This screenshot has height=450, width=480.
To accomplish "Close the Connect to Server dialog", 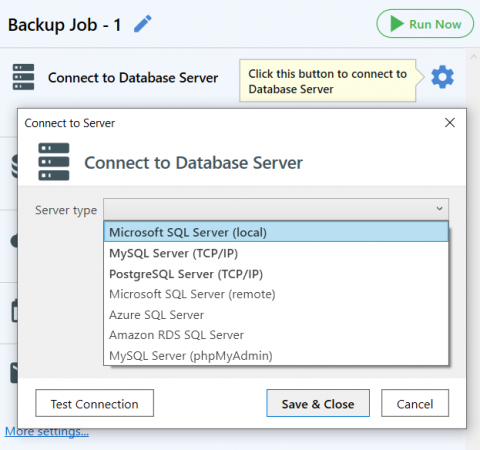I will [x=450, y=123].
